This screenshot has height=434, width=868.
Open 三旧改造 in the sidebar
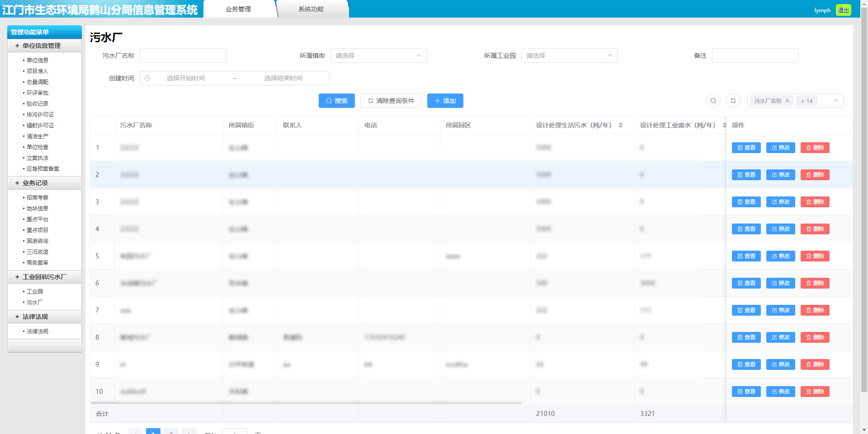pos(37,252)
